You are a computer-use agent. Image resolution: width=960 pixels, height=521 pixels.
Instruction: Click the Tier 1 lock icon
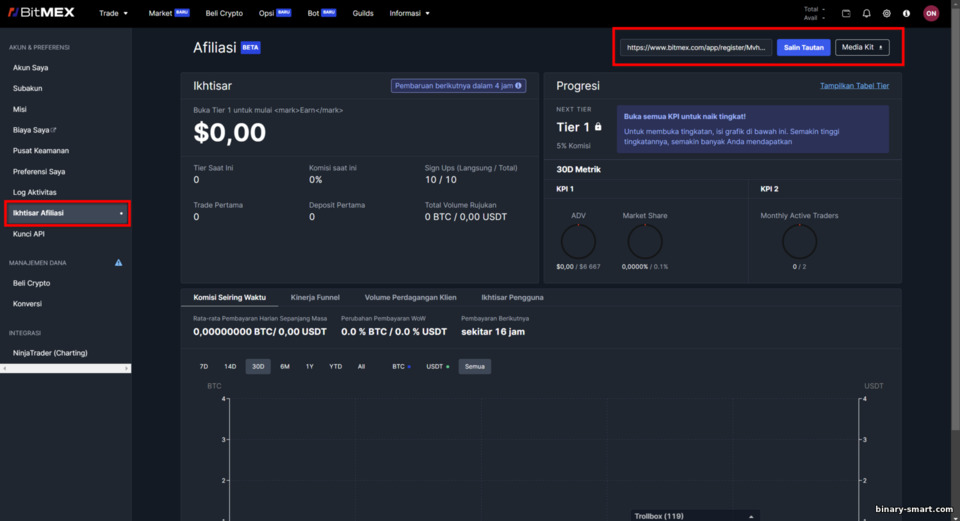pos(598,127)
